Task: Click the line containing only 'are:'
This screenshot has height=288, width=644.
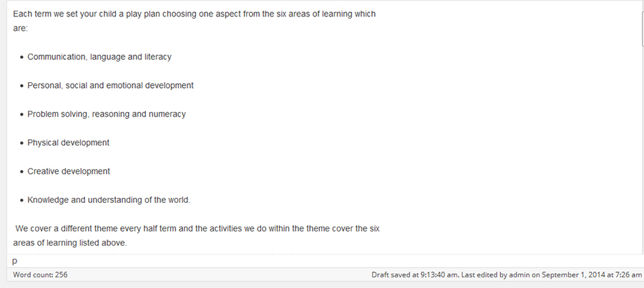Action: pyautogui.click(x=20, y=29)
